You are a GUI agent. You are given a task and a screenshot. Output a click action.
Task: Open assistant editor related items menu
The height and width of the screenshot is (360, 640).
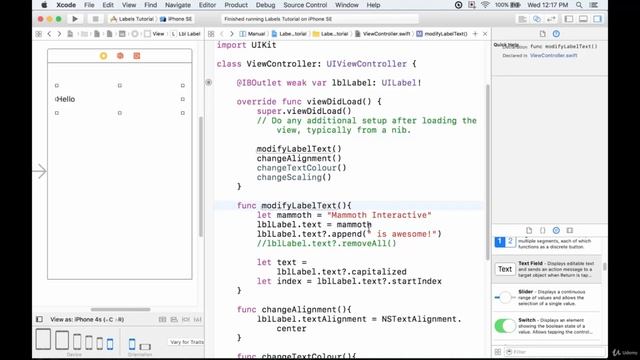(211, 34)
